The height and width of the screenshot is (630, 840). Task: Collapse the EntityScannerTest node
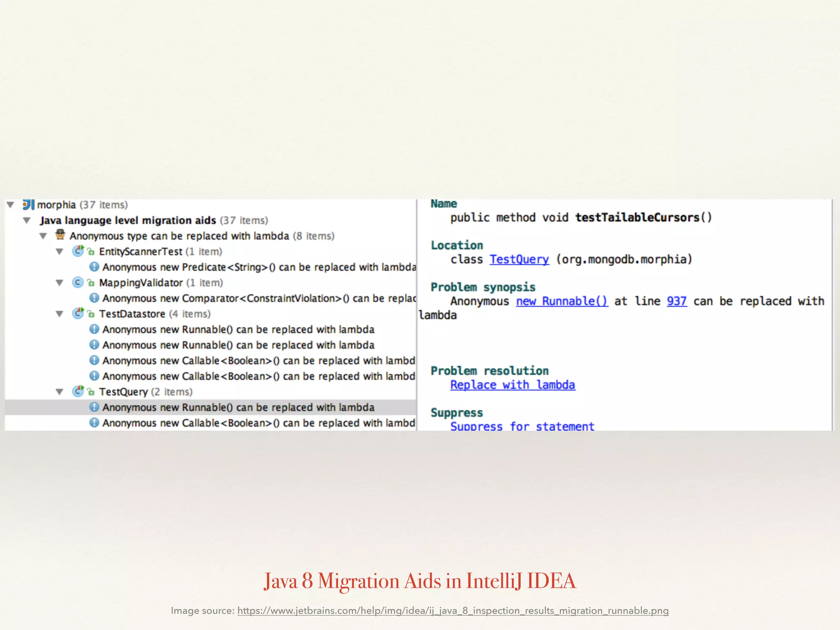[x=60, y=251]
